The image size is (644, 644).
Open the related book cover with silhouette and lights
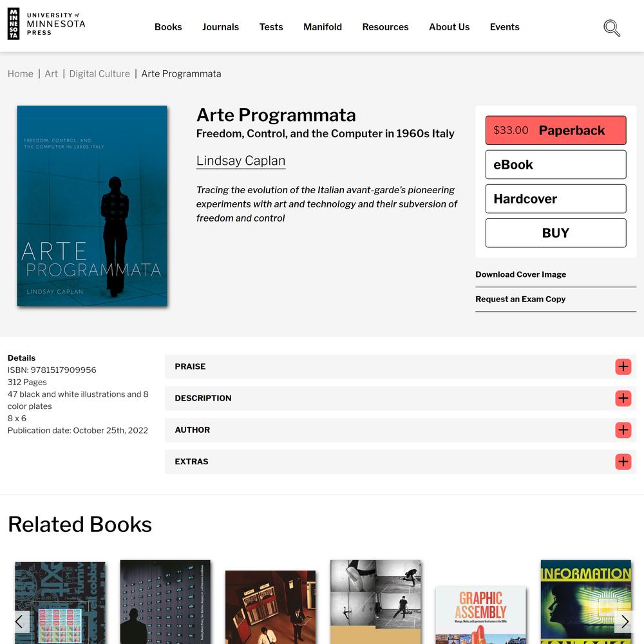click(165, 601)
